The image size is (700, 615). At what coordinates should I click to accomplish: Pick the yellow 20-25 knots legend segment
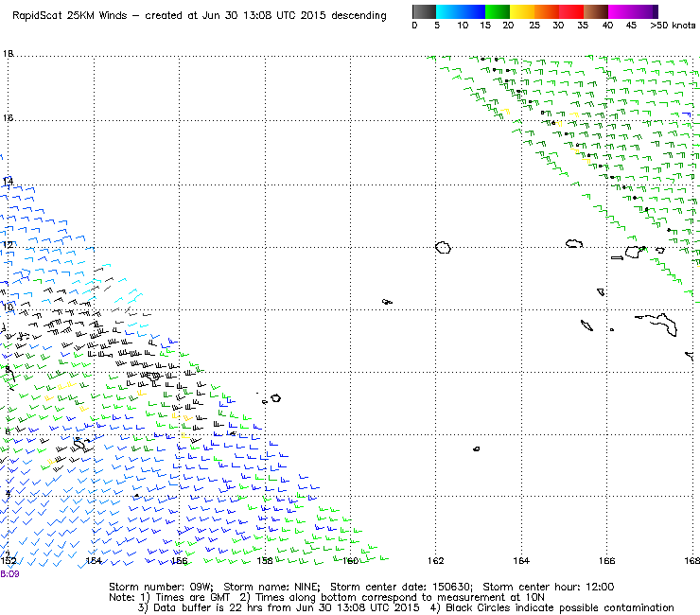click(522, 11)
